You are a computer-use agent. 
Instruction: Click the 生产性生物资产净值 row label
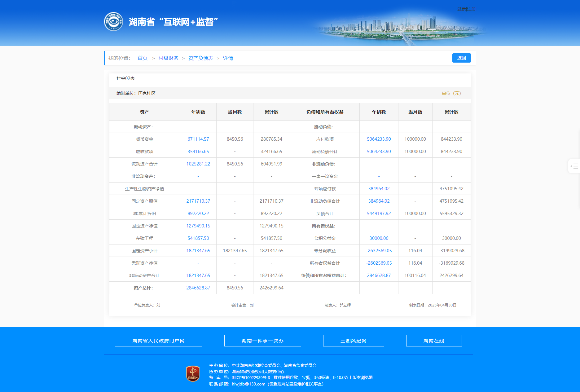click(144, 189)
